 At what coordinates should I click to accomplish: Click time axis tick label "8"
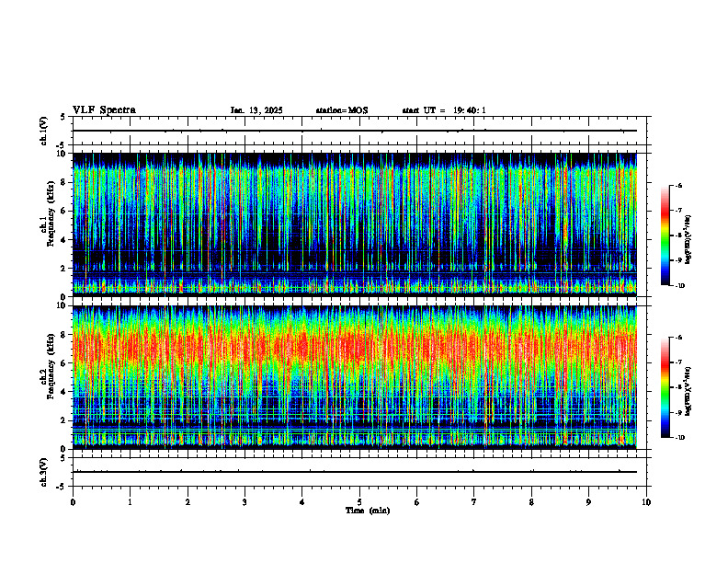point(531,502)
